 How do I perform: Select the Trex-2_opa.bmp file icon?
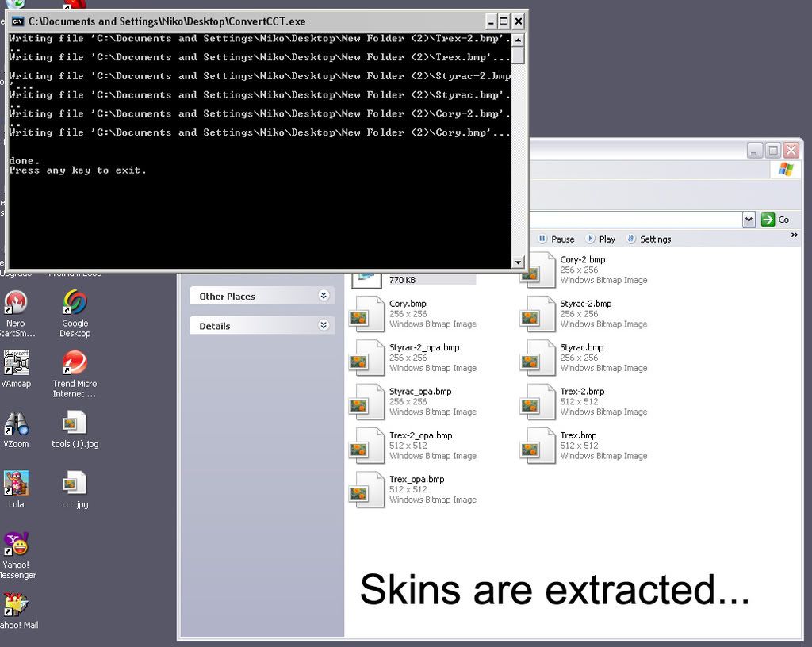click(x=367, y=446)
